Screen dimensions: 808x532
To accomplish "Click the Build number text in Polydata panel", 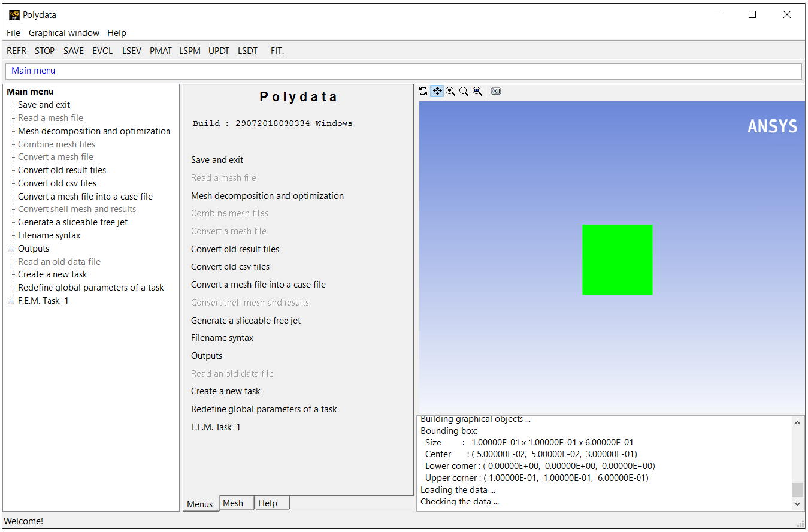I will 273,123.
